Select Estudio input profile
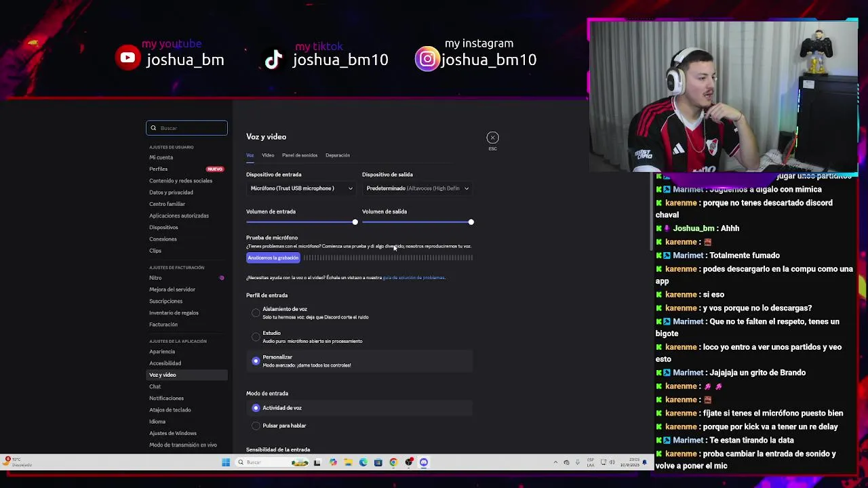The height and width of the screenshot is (488, 868). [x=256, y=337]
